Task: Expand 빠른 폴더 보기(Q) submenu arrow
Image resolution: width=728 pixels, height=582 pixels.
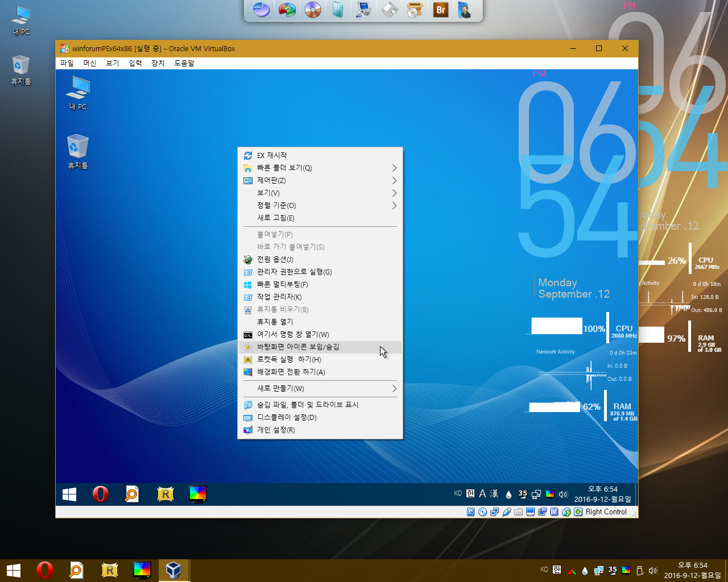Action: (394, 168)
